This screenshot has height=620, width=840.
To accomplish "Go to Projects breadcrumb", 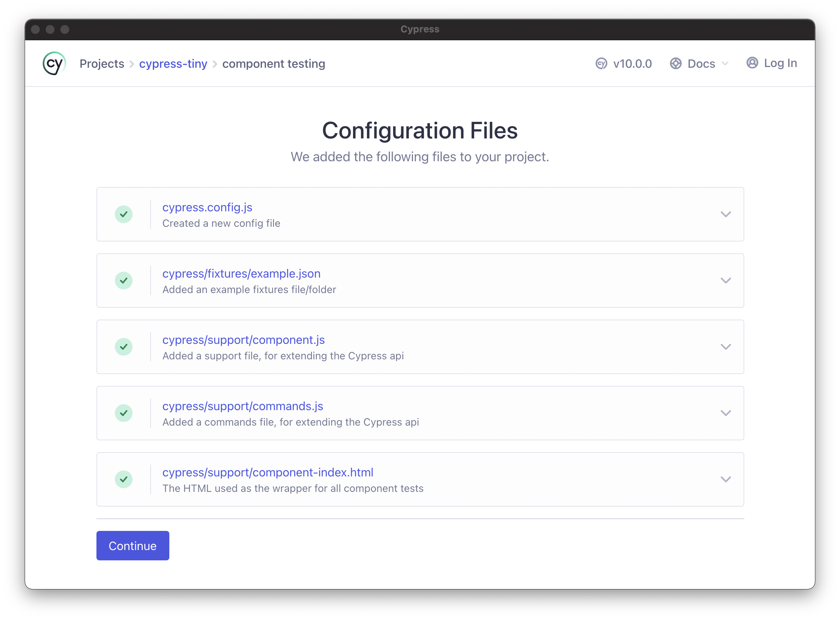I will pyautogui.click(x=102, y=64).
